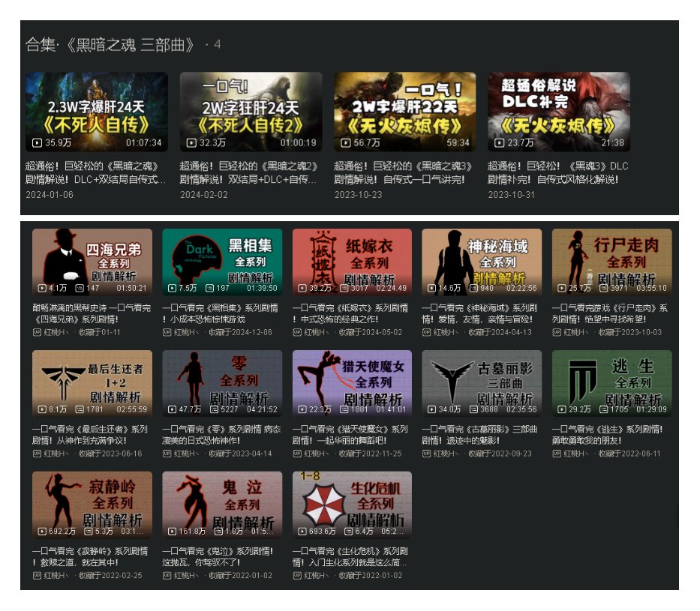The image size is (700, 611).
Task: Click UP icon under 逃生 video title
Action: [557, 454]
